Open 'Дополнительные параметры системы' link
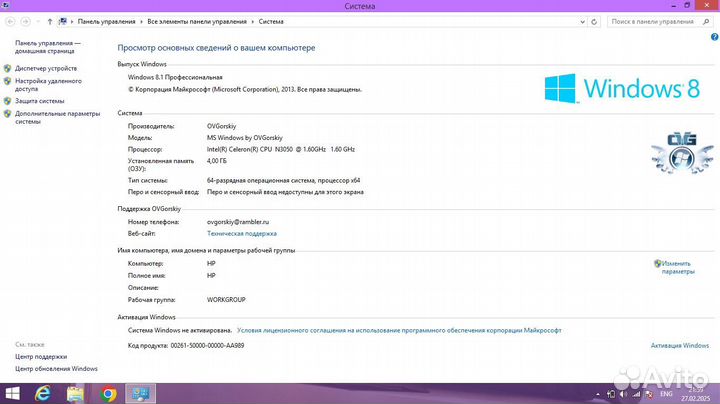The height and width of the screenshot is (404, 720). pos(57,118)
